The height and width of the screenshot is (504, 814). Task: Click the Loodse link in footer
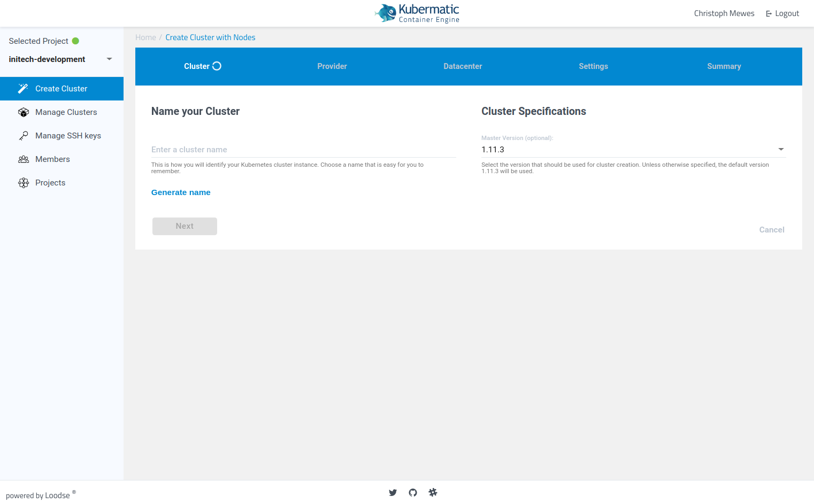57,495
